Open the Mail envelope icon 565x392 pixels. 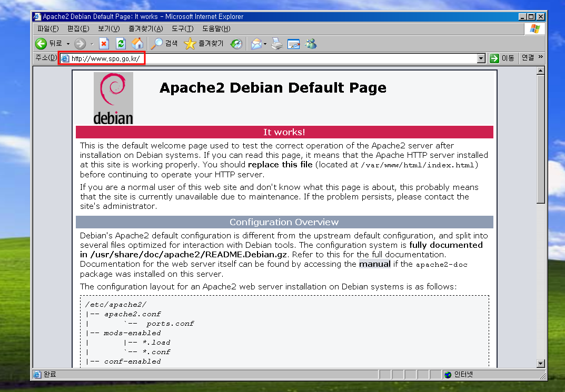(x=256, y=44)
